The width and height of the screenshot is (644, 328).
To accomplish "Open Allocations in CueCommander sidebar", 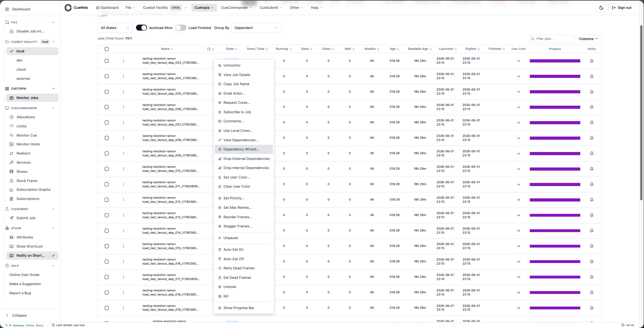I will point(26,117).
